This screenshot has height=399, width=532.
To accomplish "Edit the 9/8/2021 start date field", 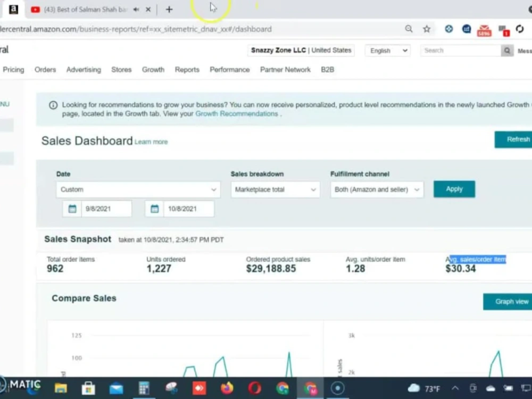I will click(106, 209).
